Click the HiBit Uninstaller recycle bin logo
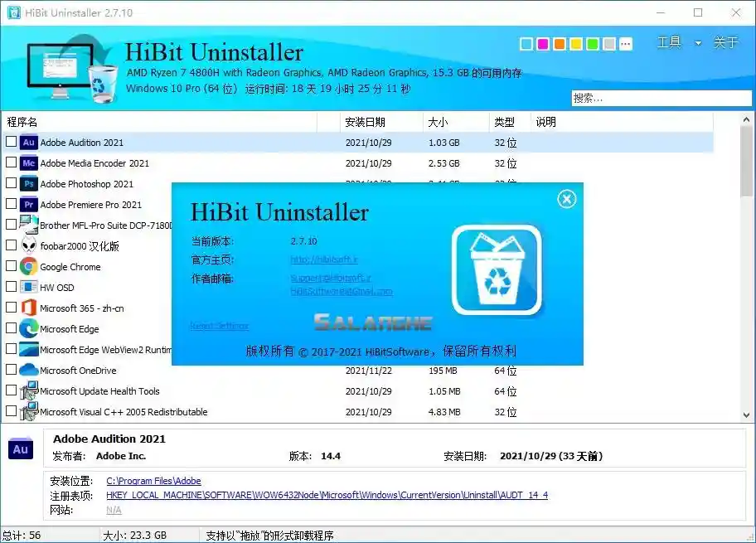The width and height of the screenshot is (756, 543). click(x=497, y=274)
